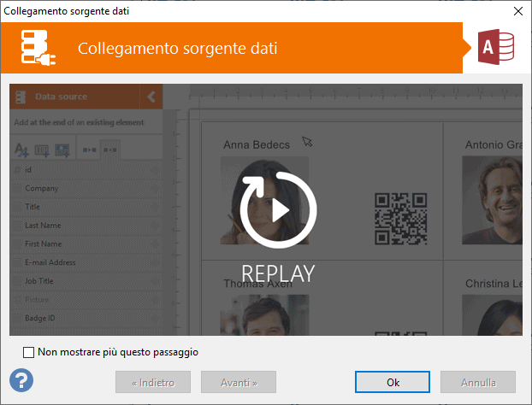Click the Replay video button
The width and height of the screenshot is (532, 405).
(x=278, y=210)
